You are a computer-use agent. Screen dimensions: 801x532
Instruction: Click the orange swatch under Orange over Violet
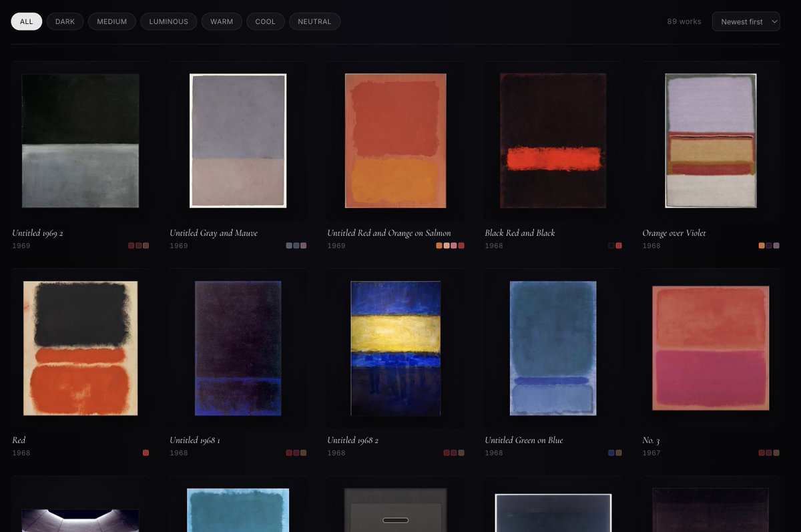(x=762, y=246)
